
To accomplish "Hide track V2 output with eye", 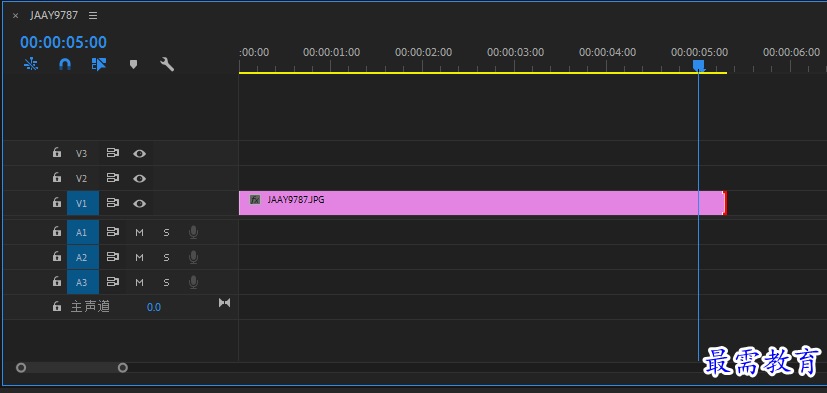I will (x=139, y=178).
